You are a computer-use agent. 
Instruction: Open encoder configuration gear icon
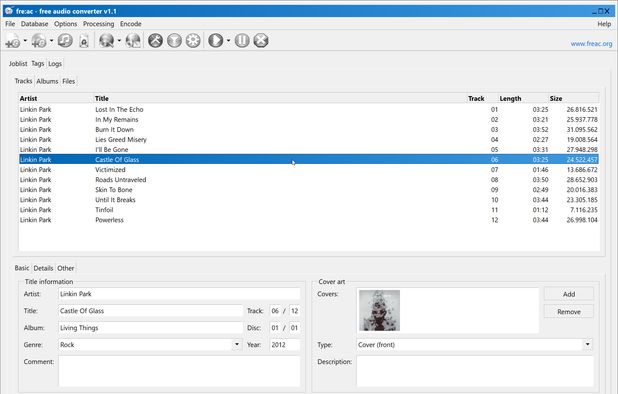tap(193, 41)
